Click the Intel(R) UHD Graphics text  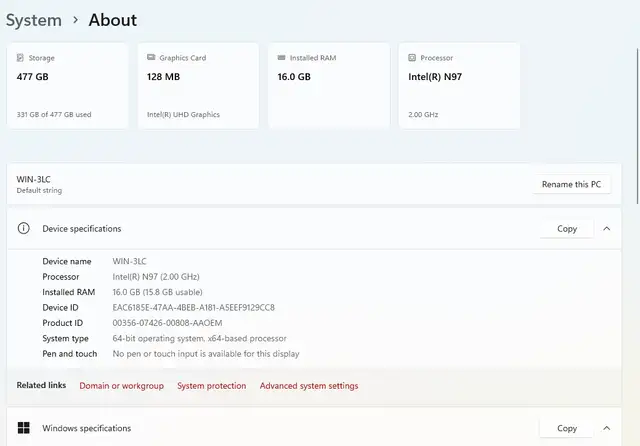[x=183, y=115]
